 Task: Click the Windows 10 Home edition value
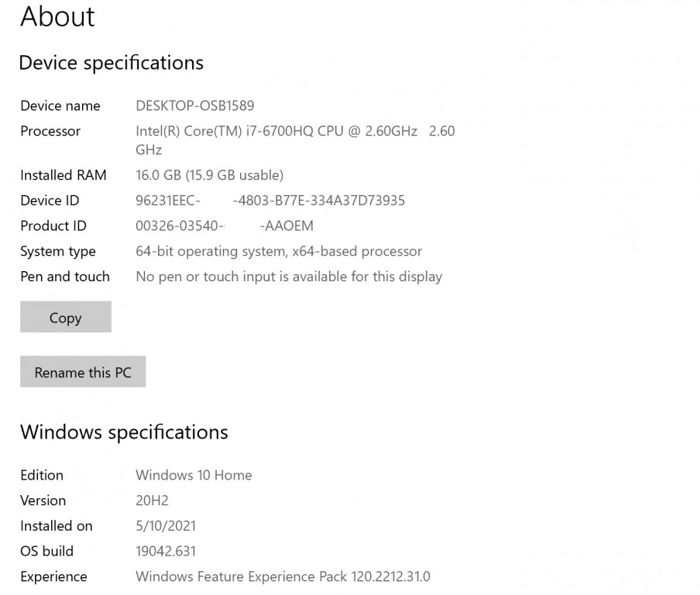click(x=194, y=475)
